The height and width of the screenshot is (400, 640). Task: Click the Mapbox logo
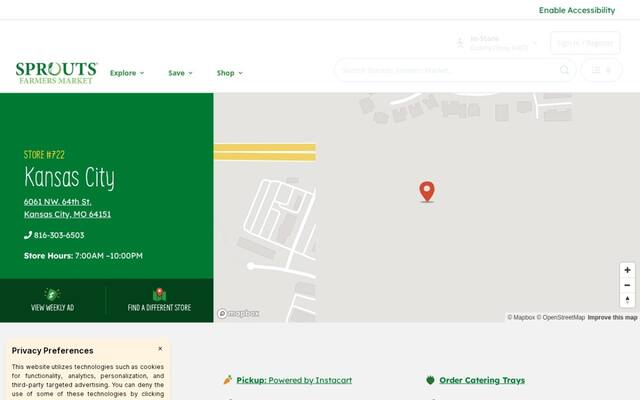[x=238, y=313]
